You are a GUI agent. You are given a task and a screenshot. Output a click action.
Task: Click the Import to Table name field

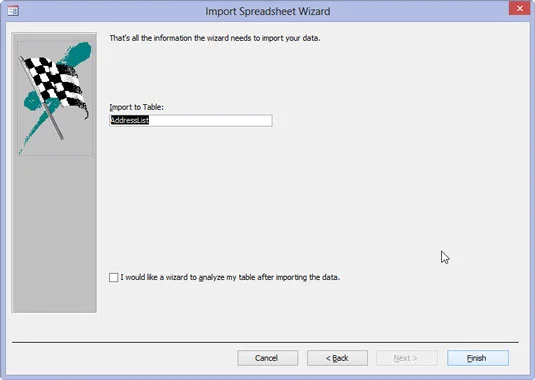pos(191,120)
